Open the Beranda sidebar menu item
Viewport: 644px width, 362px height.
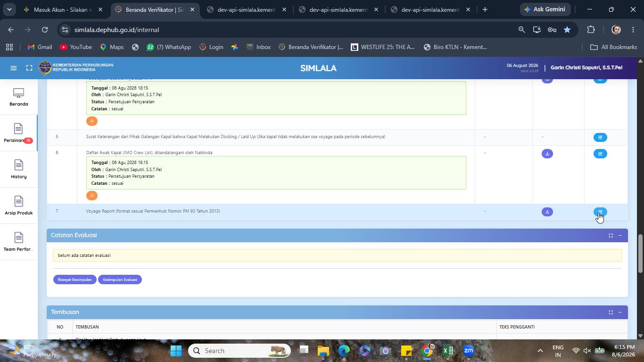coord(18,97)
